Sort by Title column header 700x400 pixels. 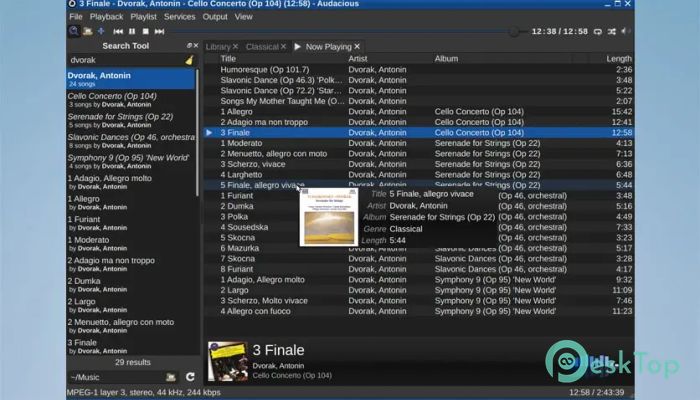point(228,58)
